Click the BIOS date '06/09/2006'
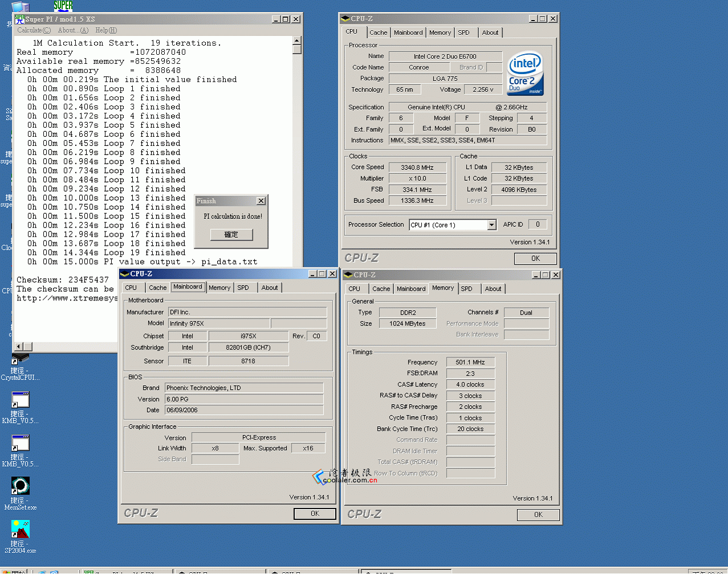The width and height of the screenshot is (728, 574). coord(244,410)
